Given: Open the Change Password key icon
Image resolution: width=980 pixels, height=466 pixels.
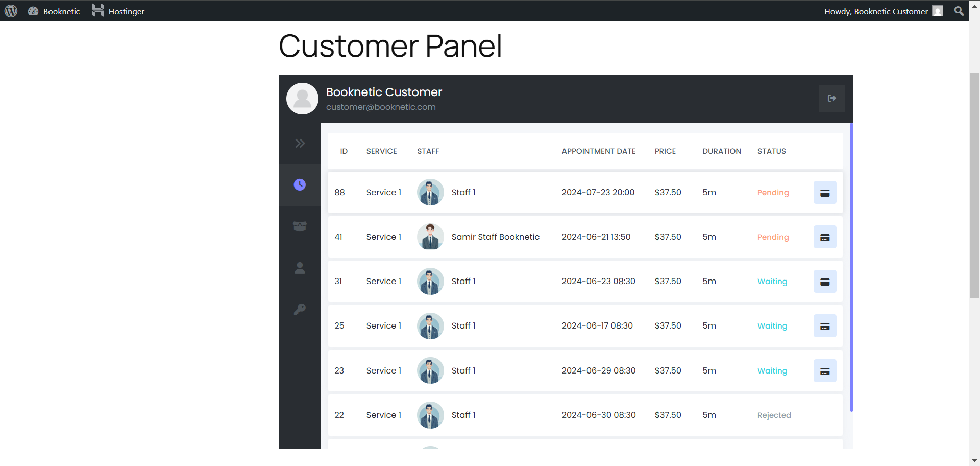Looking at the screenshot, I should point(300,309).
